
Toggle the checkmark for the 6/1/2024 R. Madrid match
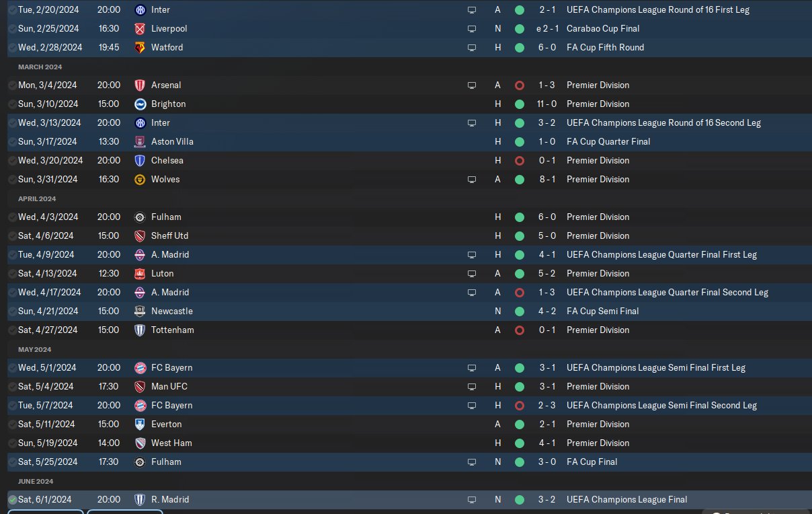[x=12, y=500]
